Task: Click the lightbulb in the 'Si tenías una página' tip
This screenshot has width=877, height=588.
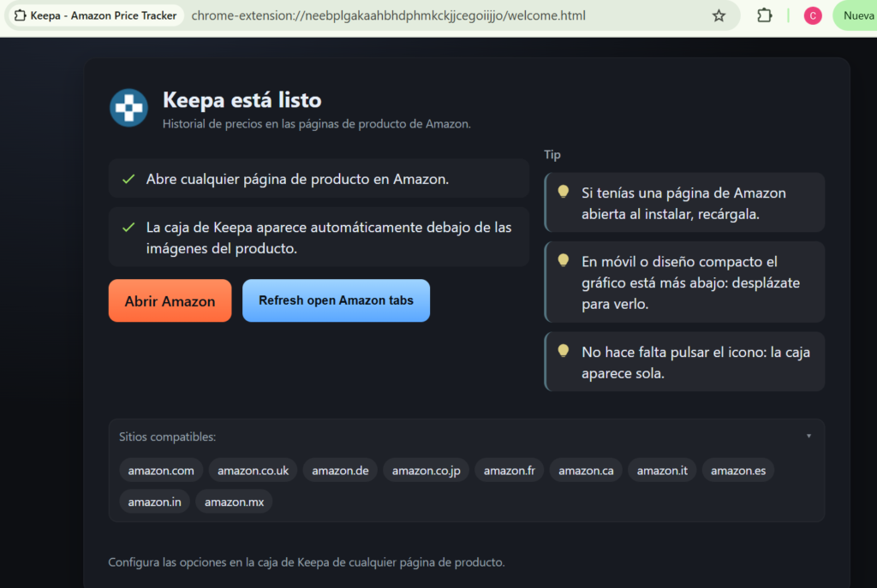Action: (564, 192)
